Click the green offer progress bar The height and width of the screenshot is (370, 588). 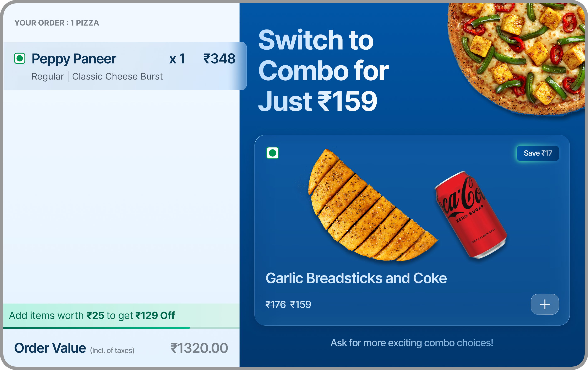[x=97, y=328]
